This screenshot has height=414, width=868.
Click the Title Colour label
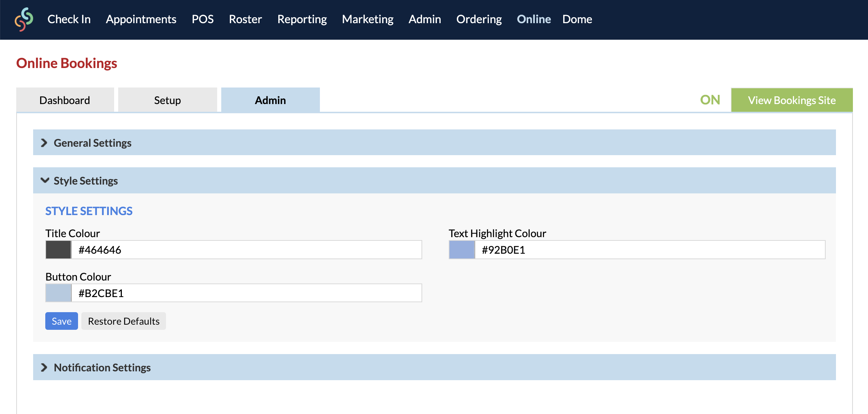tap(73, 233)
